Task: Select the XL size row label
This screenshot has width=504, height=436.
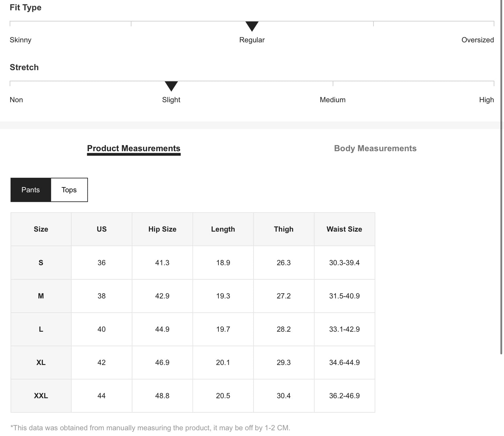Action: (x=41, y=363)
